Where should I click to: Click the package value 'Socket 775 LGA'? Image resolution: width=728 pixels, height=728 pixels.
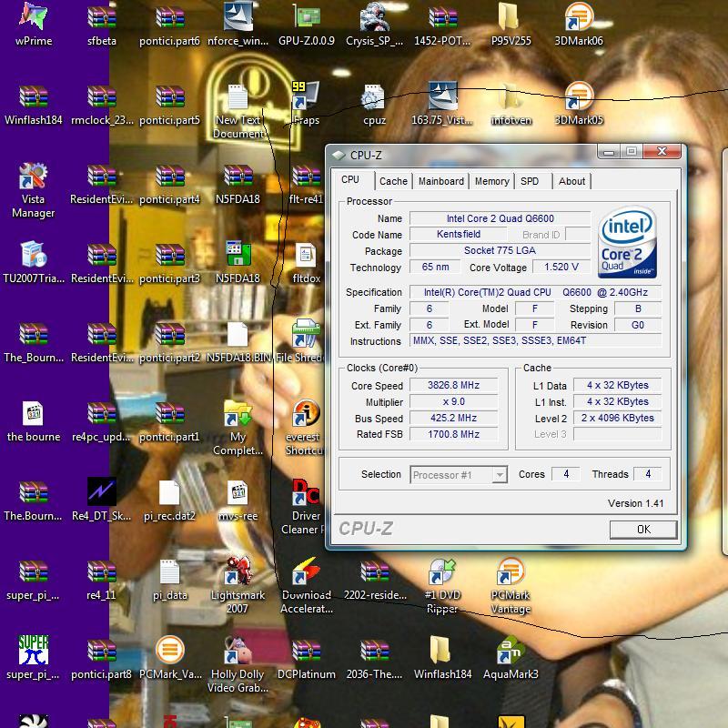(x=500, y=251)
